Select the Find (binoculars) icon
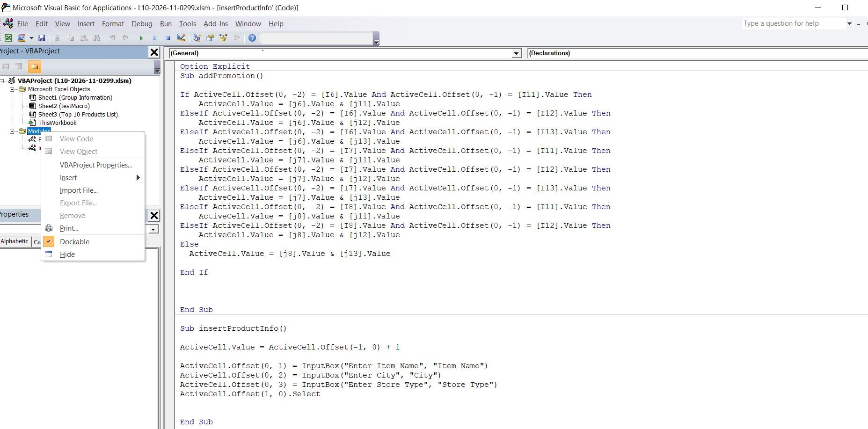The height and width of the screenshot is (429, 868). [97, 38]
